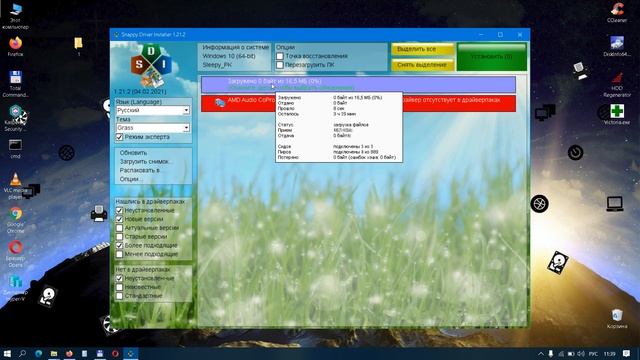Click the download progress bar 'Загружено 0 байт'
Screen dimensions: 640x360
(358, 84)
